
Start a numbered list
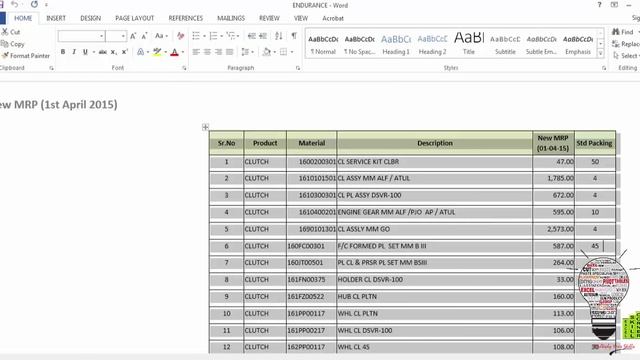pyautogui.click(x=213, y=36)
